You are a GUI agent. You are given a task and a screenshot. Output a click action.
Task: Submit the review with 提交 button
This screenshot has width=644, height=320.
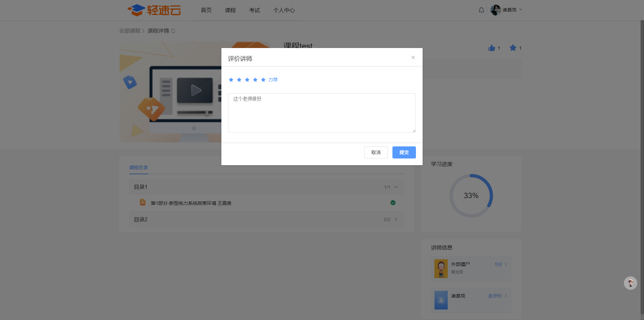coord(404,152)
